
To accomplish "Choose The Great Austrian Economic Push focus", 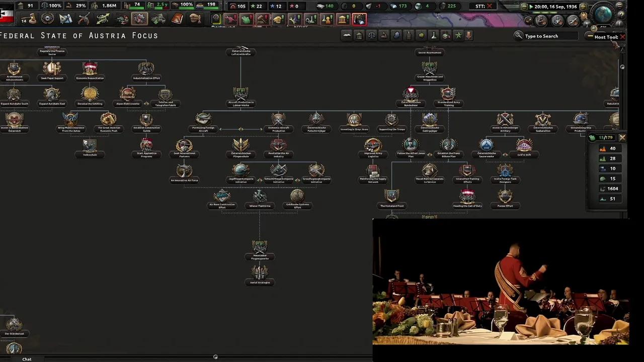I will (x=108, y=122).
